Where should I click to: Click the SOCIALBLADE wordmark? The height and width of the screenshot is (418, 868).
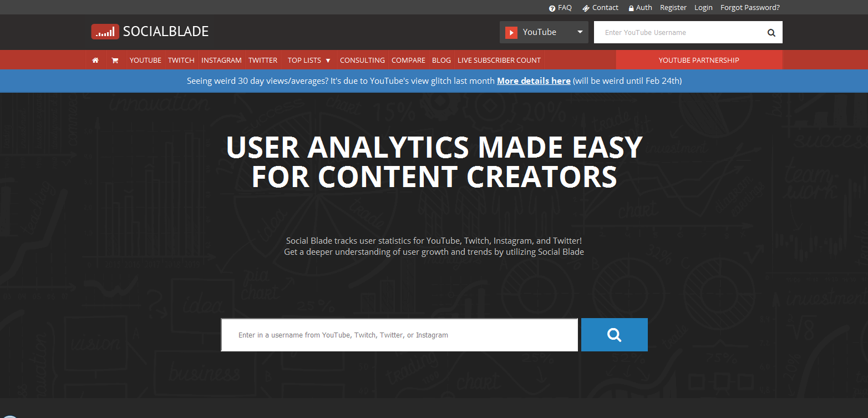click(166, 32)
